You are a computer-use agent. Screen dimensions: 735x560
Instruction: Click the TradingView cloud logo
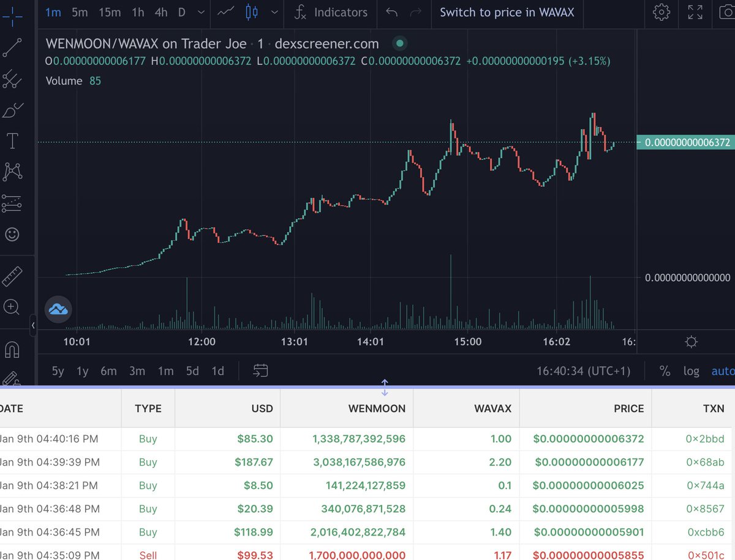[x=59, y=308]
